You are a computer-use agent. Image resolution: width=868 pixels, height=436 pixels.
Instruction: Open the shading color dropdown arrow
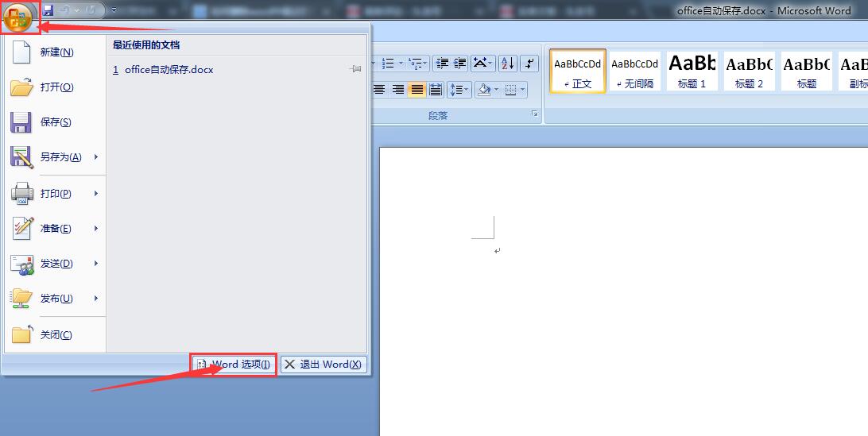tap(497, 90)
